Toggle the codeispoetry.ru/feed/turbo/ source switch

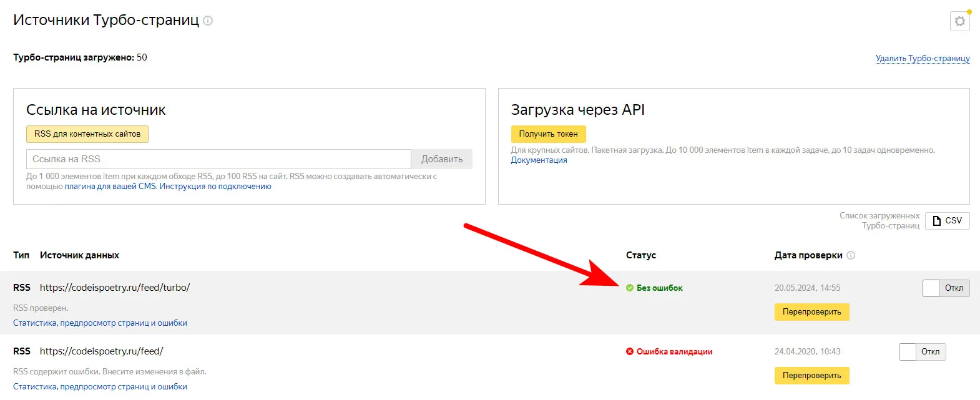pos(946,288)
